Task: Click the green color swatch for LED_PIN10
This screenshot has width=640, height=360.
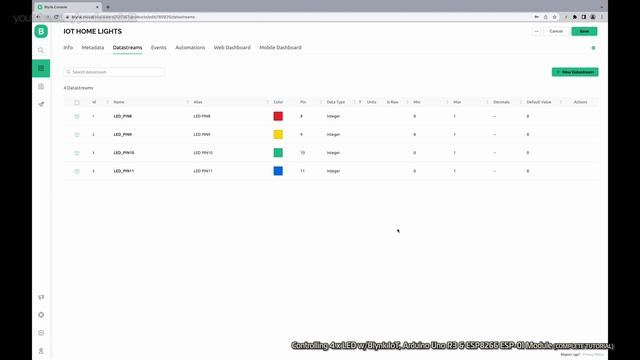Action: (278, 153)
